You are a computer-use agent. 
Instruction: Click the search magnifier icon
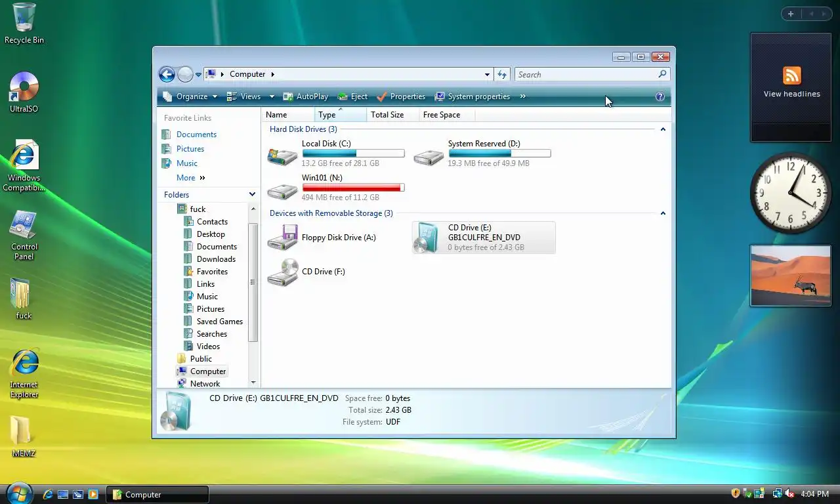[x=662, y=74]
